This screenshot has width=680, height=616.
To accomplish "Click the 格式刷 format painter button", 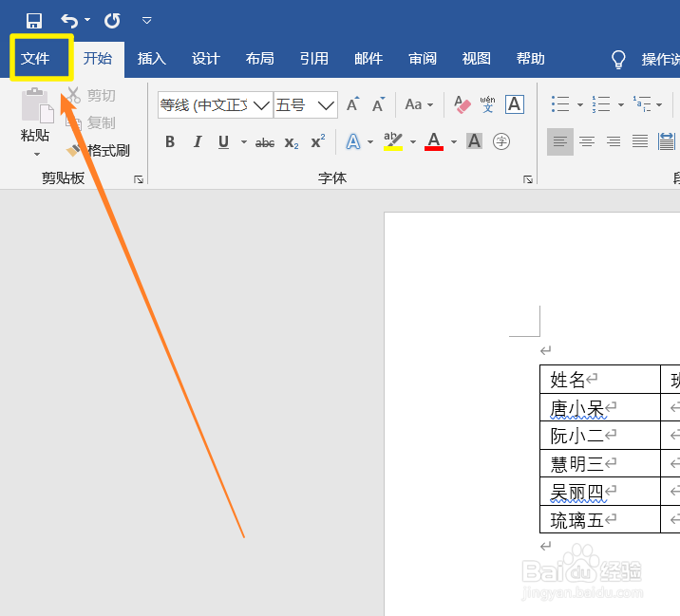I will (x=98, y=150).
